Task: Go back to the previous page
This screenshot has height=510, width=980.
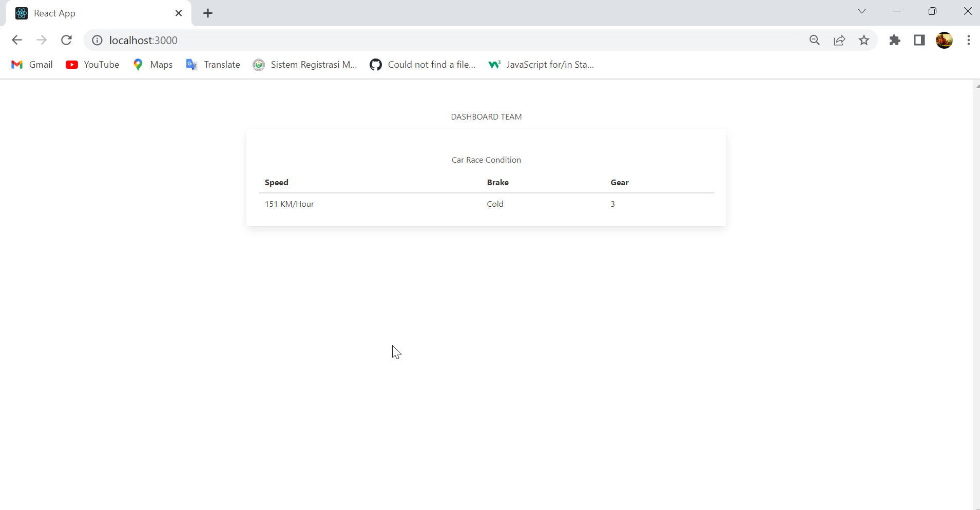Action: tap(17, 40)
